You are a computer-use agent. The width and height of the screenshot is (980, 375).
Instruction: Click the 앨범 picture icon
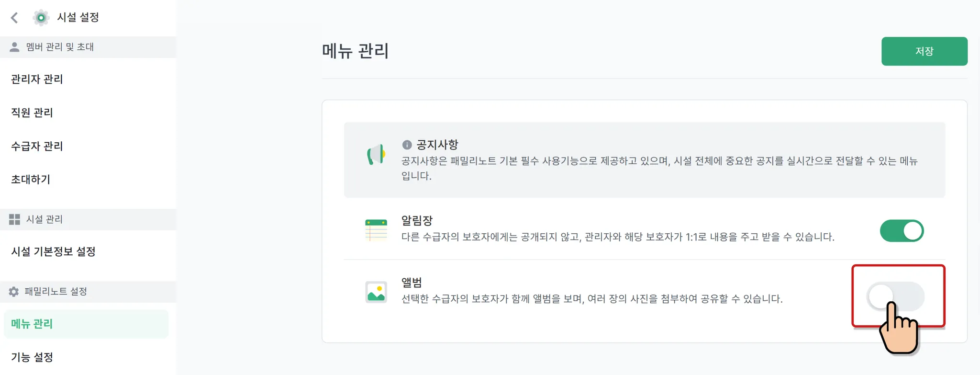click(376, 292)
